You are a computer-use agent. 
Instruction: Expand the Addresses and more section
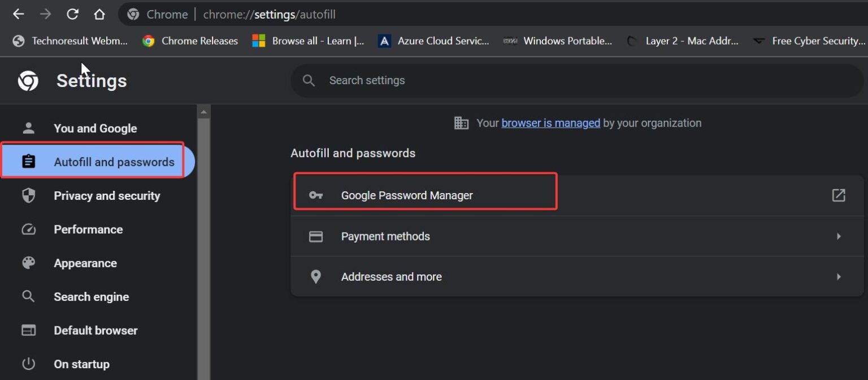coord(839,277)
